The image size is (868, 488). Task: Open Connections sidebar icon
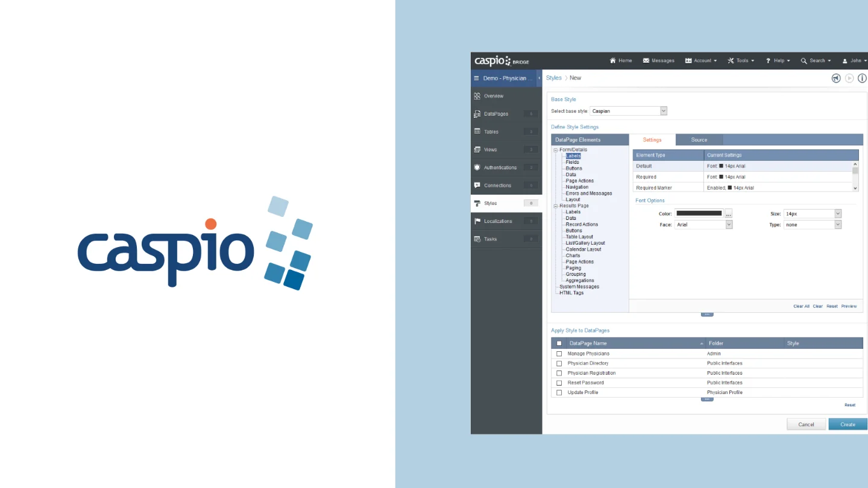coord(477,186)
